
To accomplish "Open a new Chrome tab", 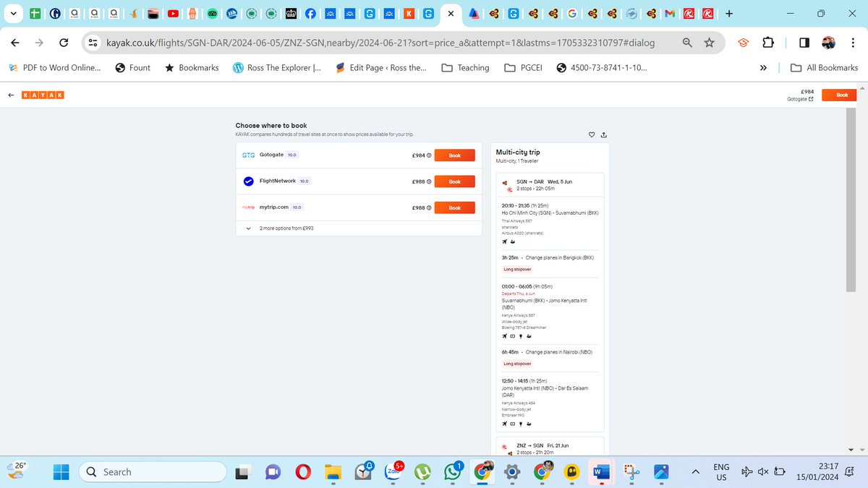I will pos(728,13).
